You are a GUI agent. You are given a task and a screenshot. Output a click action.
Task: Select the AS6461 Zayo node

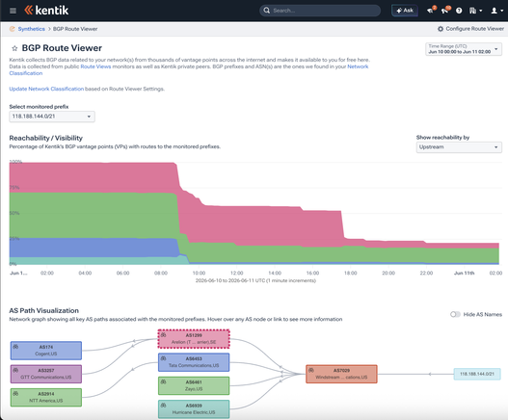[x=194, y=385]
